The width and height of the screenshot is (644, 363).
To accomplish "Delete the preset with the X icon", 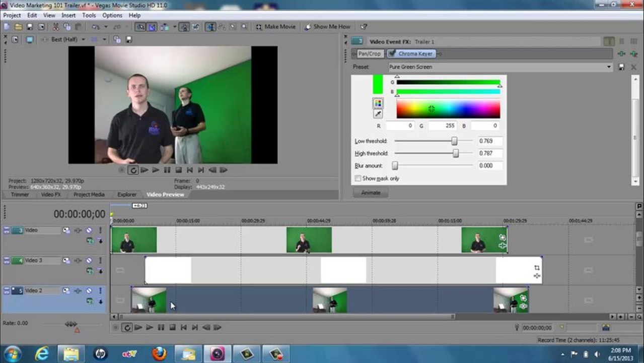I will [633, 67].
